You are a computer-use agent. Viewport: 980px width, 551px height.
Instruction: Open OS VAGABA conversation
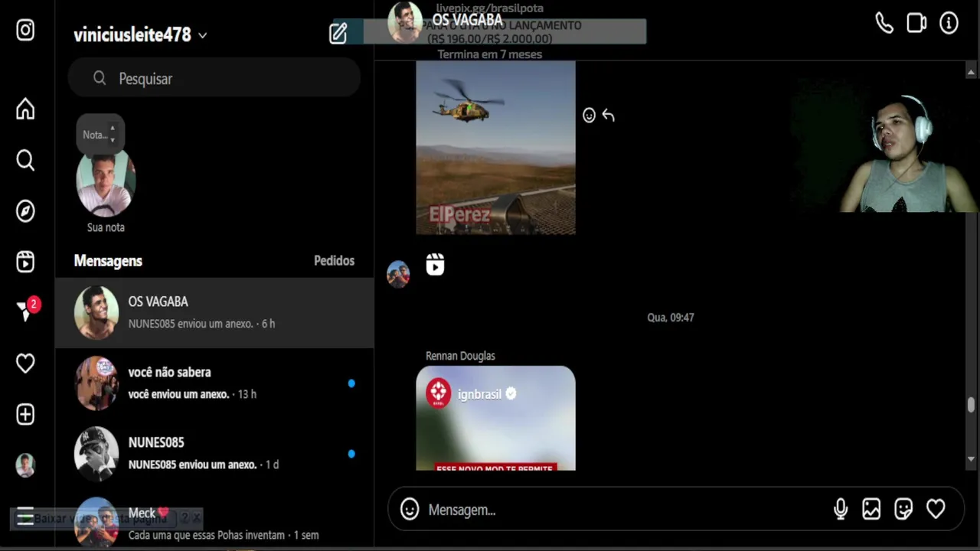tap(214, 312)
